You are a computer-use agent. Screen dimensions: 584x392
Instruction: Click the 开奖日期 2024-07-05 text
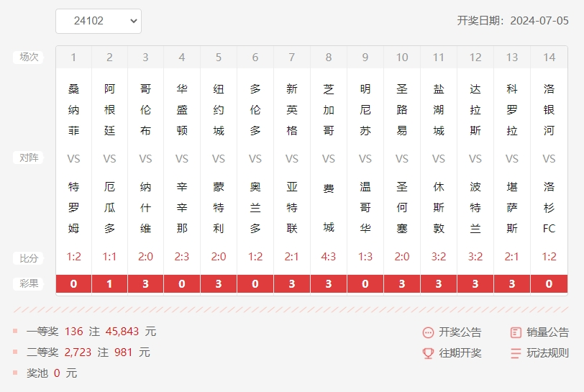point(513,21)
